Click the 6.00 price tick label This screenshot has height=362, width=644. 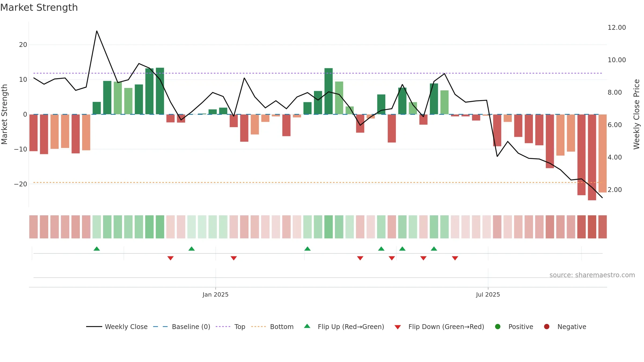(614, 125)
